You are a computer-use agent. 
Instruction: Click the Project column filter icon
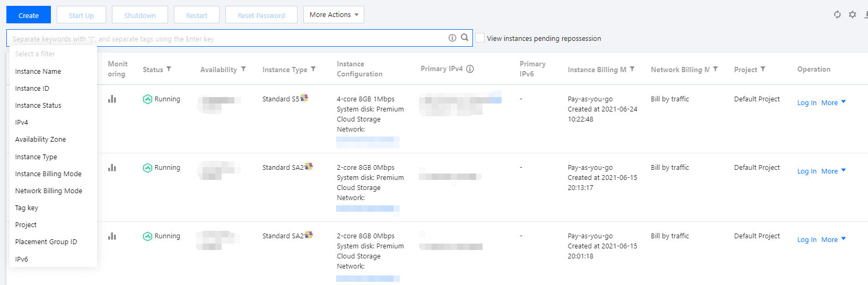(x=763, y=69)
